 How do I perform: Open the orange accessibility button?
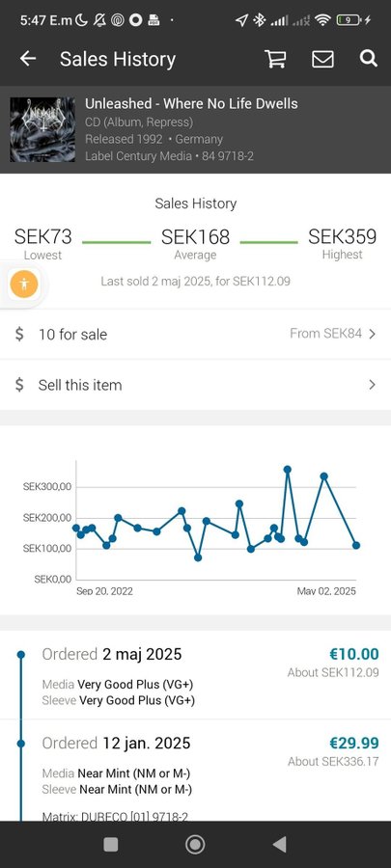24,284
